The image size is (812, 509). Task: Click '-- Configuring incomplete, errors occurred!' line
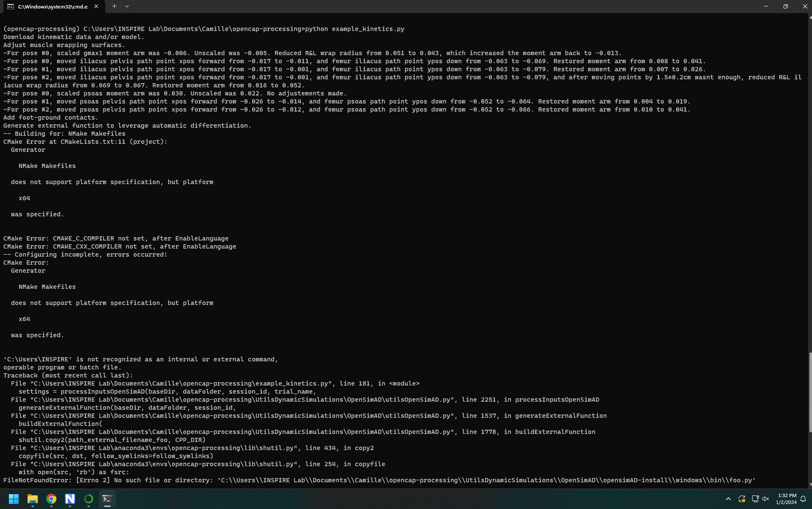click(85, 255)
